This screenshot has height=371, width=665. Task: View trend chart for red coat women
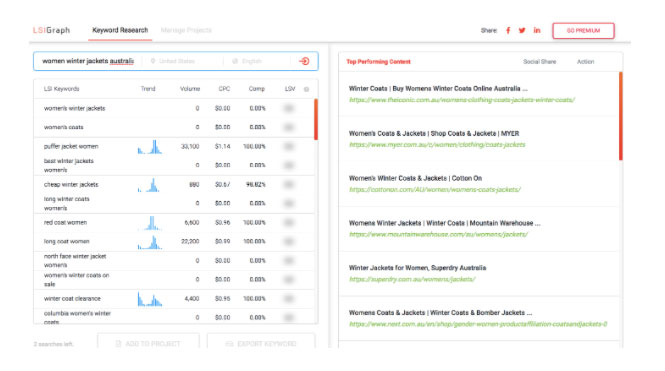pos(150,223)
